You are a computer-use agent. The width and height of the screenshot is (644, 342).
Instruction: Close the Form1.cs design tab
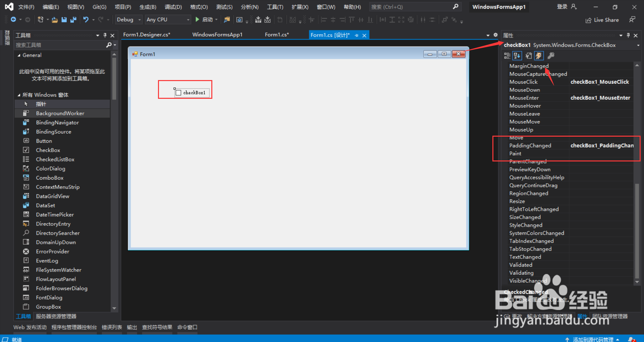click(x=364, y=35)
